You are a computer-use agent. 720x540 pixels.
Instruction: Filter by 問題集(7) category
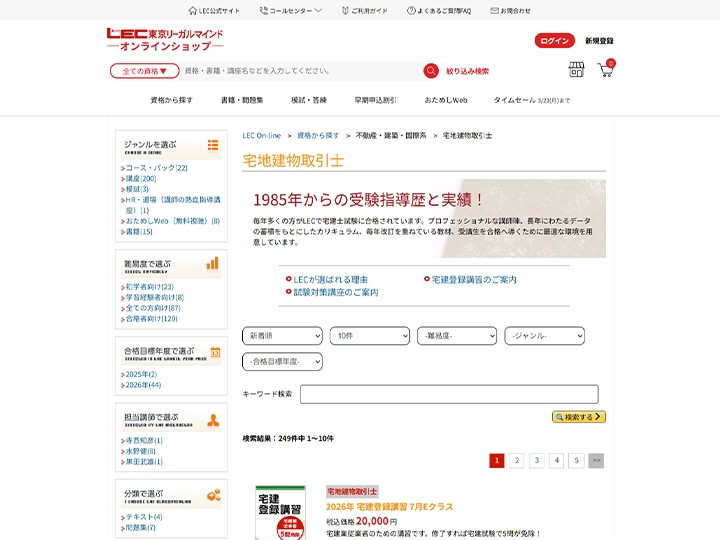141,527
